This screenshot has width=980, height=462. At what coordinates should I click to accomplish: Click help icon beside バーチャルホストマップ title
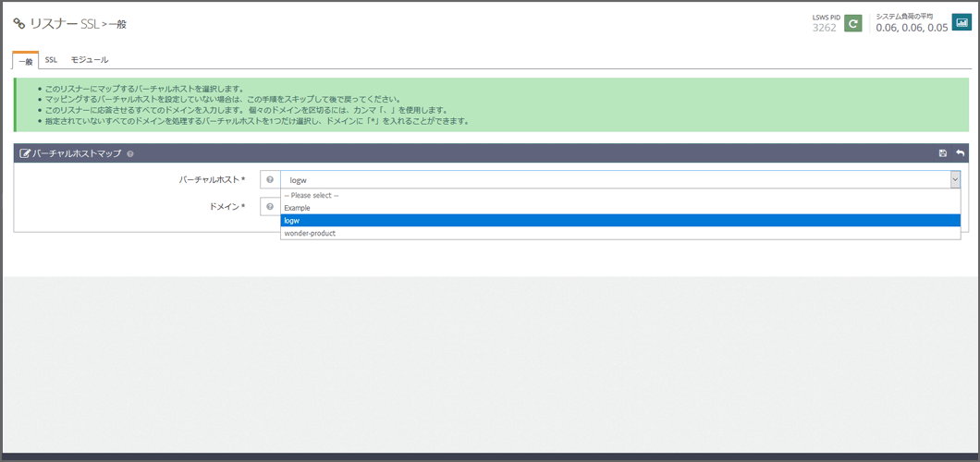[130, 154]
